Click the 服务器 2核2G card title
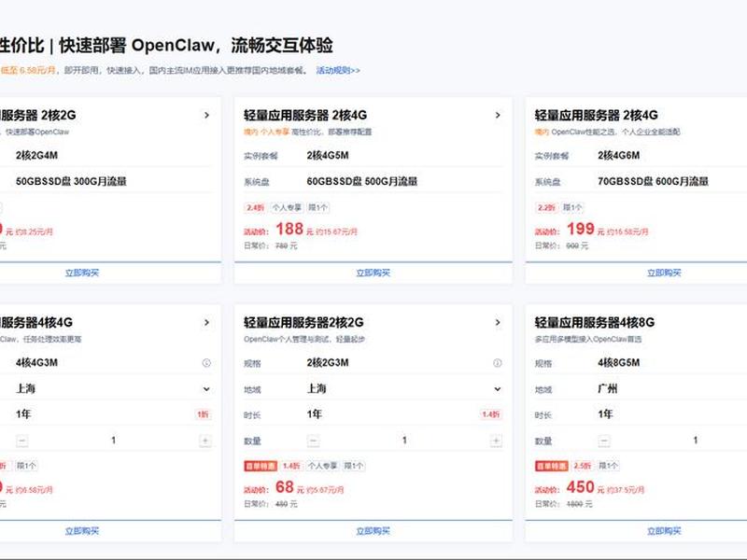The image size is (747, 560). [x=38, y=115]
